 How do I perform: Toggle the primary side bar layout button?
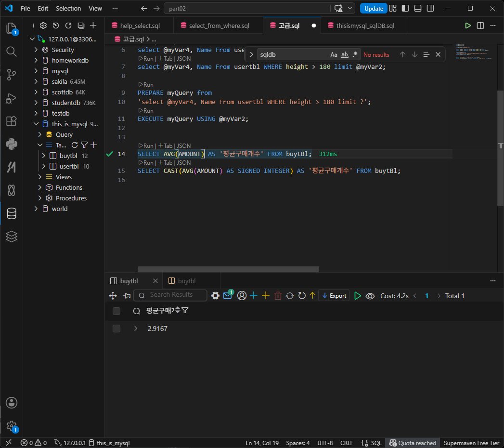click(405, 8)
